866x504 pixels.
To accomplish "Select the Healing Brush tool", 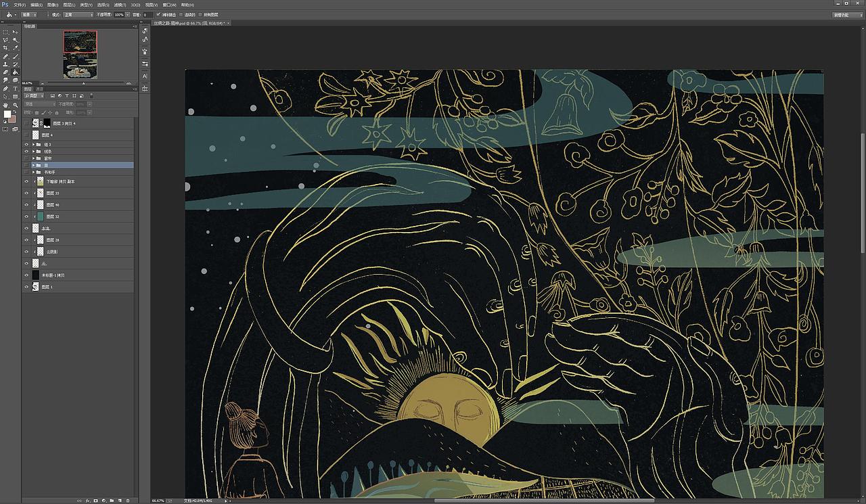I will tap(5, 56).
